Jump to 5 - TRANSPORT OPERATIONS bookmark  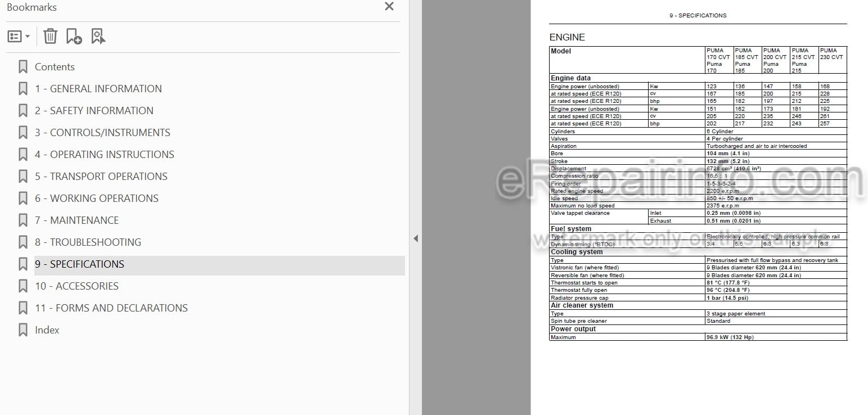(101, 177)
